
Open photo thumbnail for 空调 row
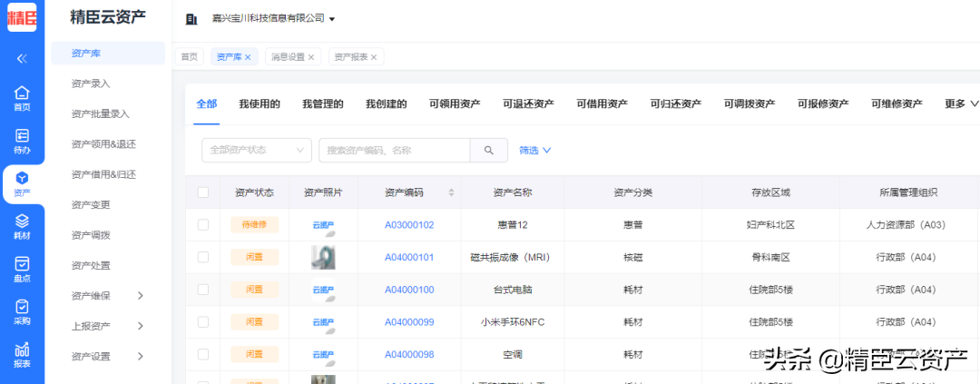(x=324, y=355)
